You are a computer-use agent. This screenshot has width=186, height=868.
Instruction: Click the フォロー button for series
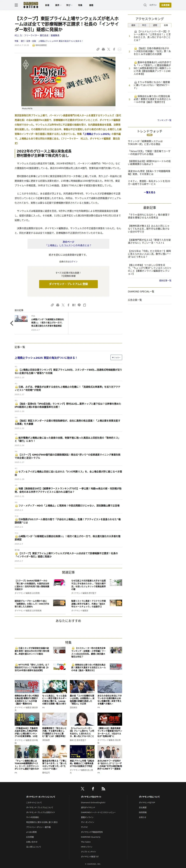(116, 357)
